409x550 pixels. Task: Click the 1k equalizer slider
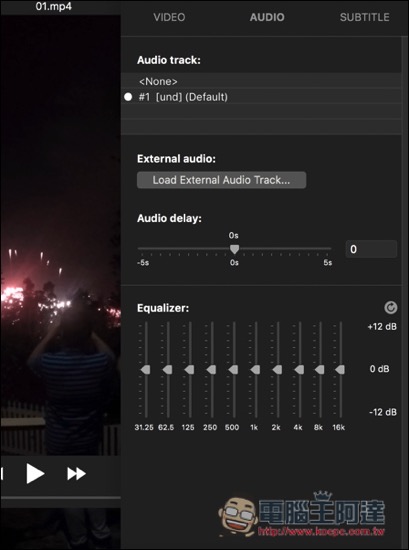[255, 369]
